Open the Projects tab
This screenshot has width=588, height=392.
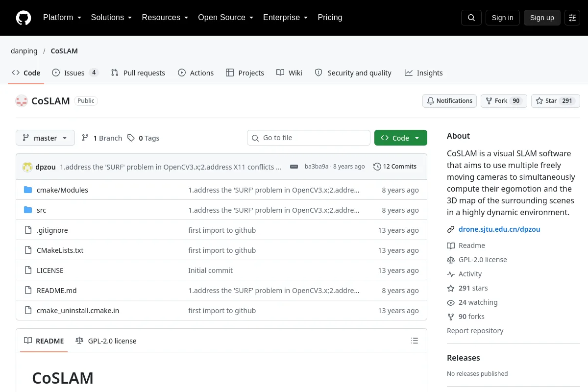245,73
